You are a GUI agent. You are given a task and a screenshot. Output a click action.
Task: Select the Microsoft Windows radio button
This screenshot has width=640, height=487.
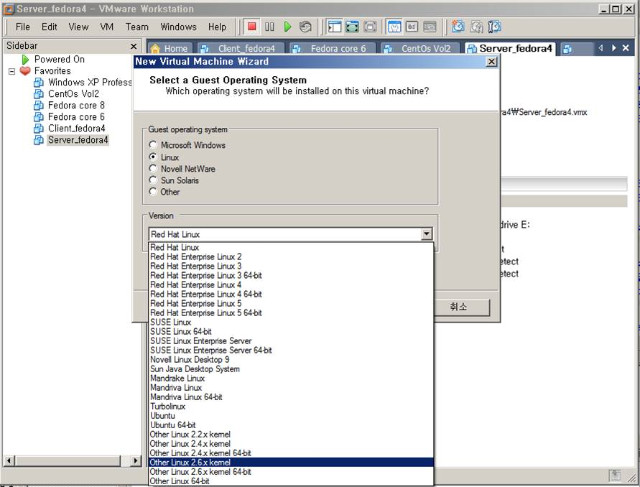pos(153,145)
